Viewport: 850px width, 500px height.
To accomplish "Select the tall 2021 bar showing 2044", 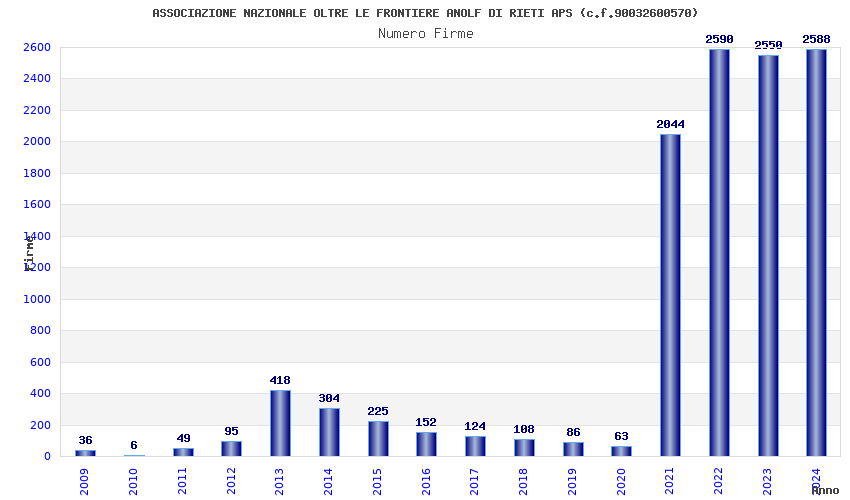I will click(670, 295).
